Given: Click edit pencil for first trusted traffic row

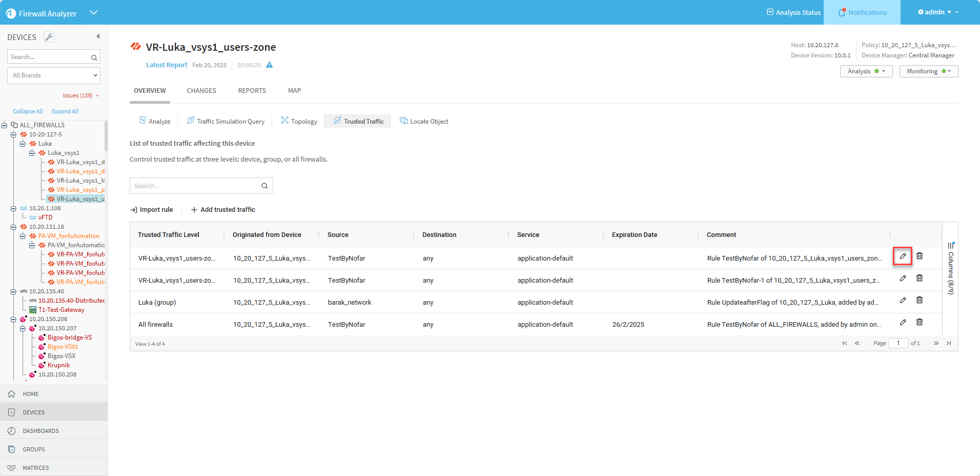Looking at the screenshot, I should point(903,256).
